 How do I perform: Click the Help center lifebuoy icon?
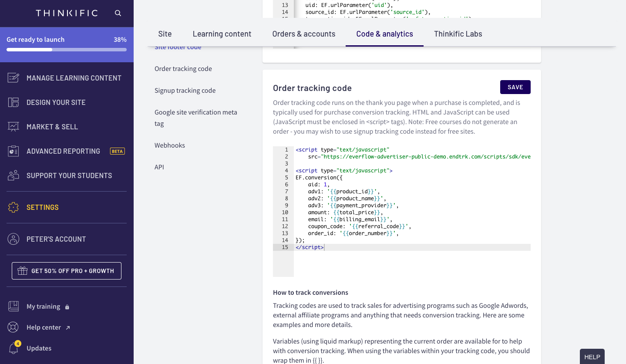pos(13,327)
